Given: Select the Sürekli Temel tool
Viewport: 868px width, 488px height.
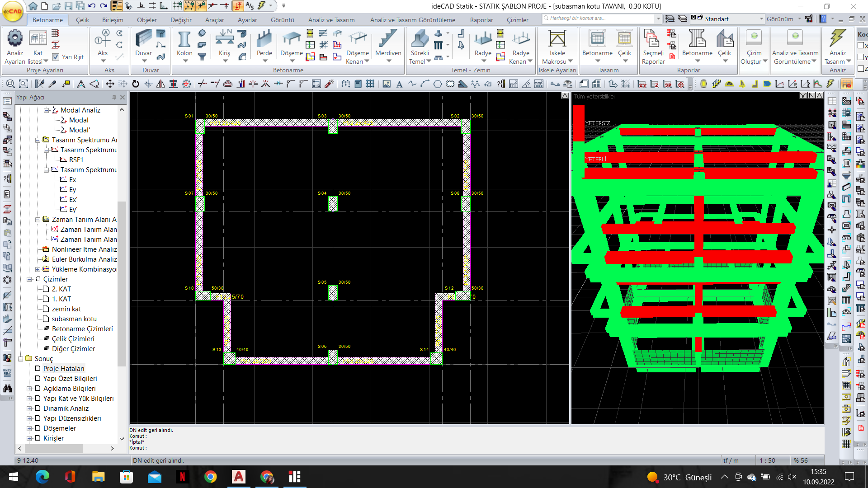Looking at the screenshot, I should point(420,47).
